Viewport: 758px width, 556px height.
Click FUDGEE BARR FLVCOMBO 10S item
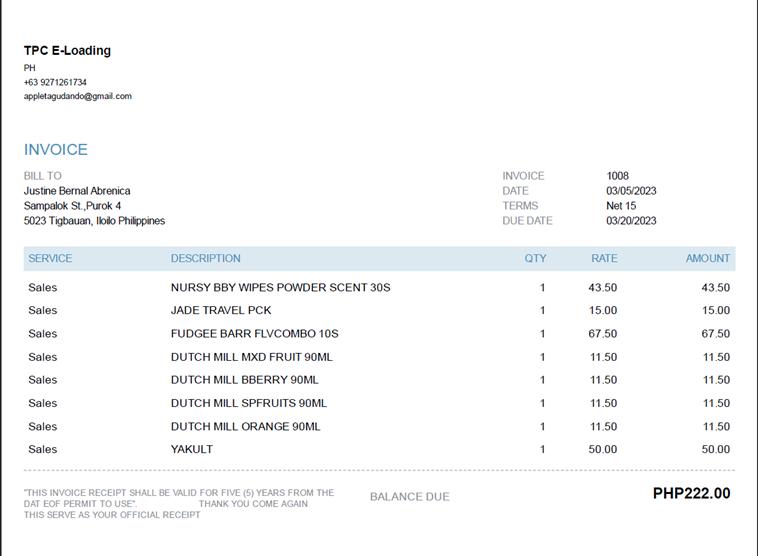pyautogui.click(x=254, y=334)
